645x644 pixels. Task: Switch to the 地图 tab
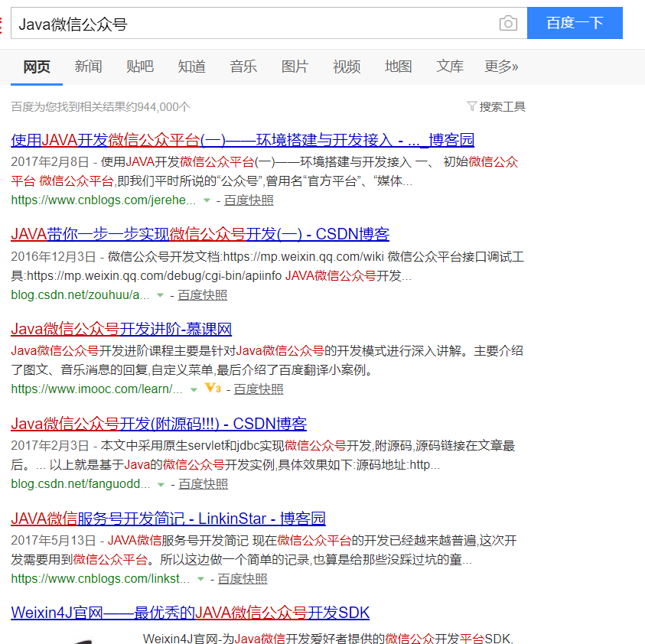tap(398, 67)
